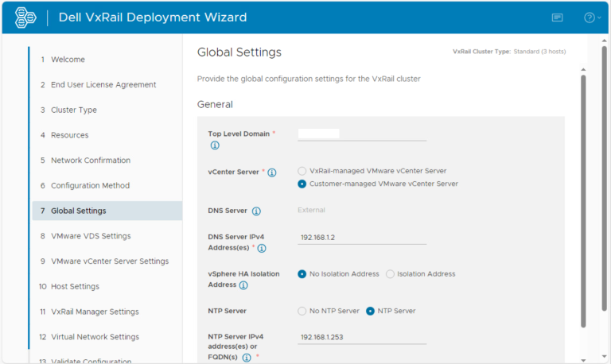Viewport: 611px width, 364px height.
Task: Open the messages icon in header
Action: click(x=557, y=17)
